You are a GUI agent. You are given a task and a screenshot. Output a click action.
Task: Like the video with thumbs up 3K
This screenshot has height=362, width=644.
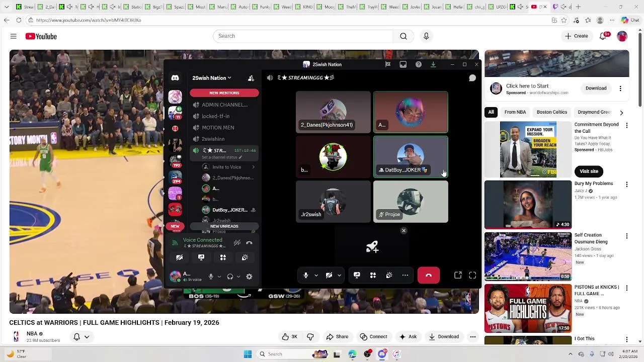[290, 337]
